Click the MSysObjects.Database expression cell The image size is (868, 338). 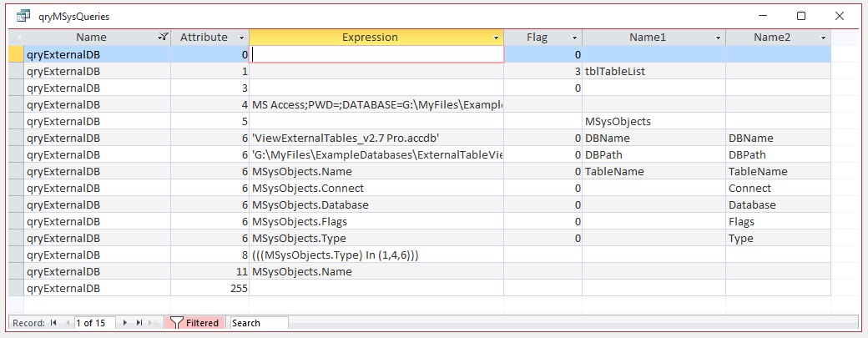pos(376,205)
